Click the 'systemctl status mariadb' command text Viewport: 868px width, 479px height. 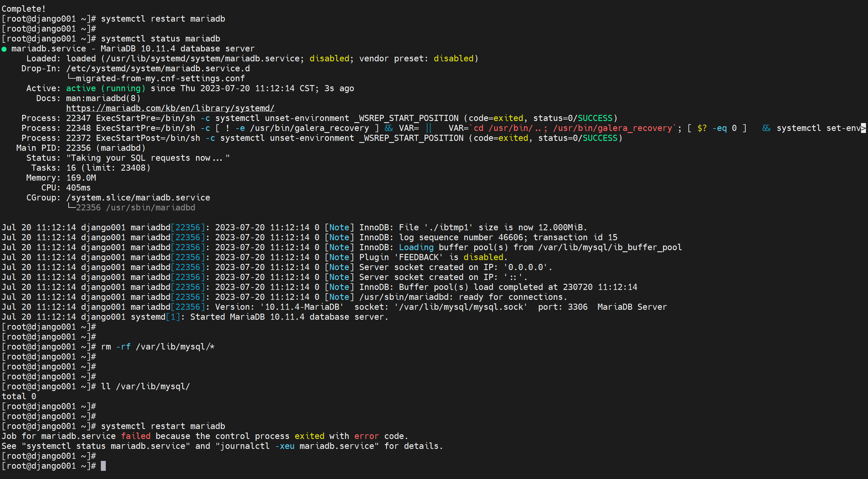pos(160,39)
